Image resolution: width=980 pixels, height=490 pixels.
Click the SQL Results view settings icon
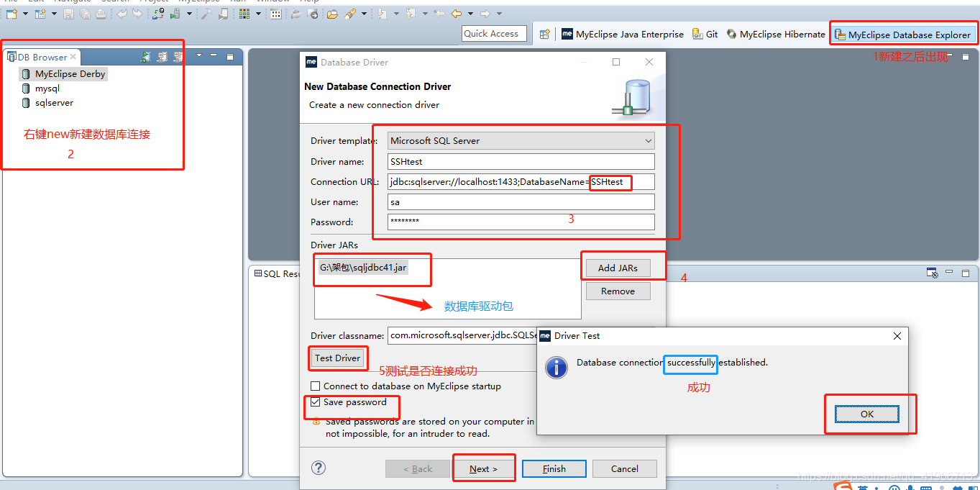coord(932,273)
